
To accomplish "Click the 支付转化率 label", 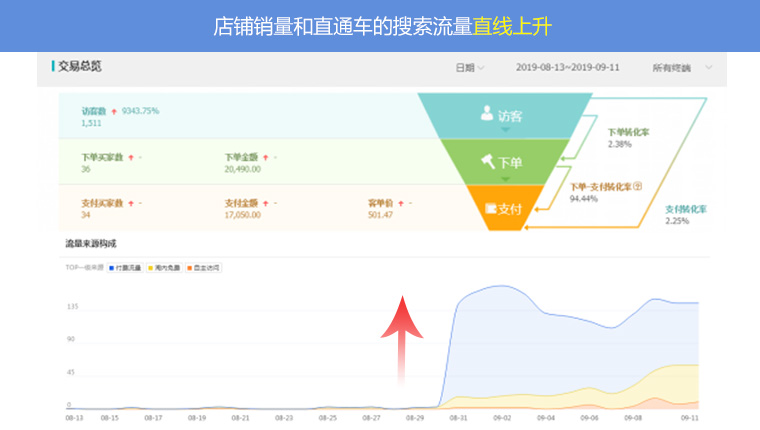I will click(x=686, y=209).
